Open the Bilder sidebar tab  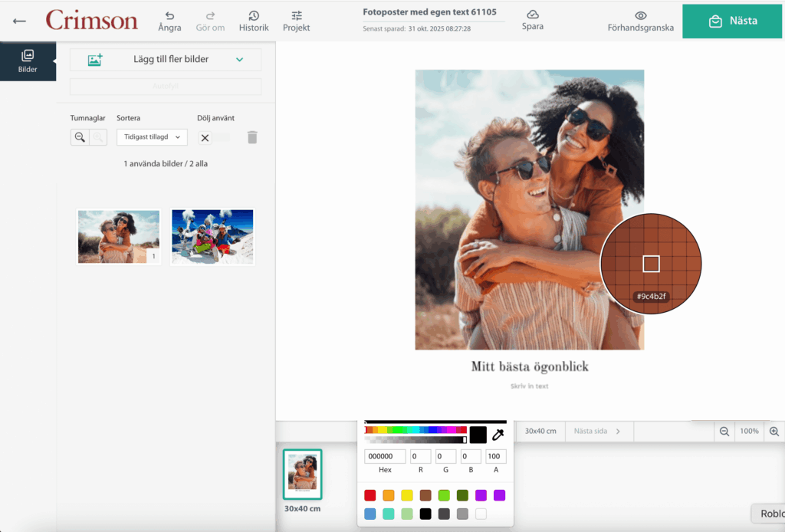[x=28, y=61]
